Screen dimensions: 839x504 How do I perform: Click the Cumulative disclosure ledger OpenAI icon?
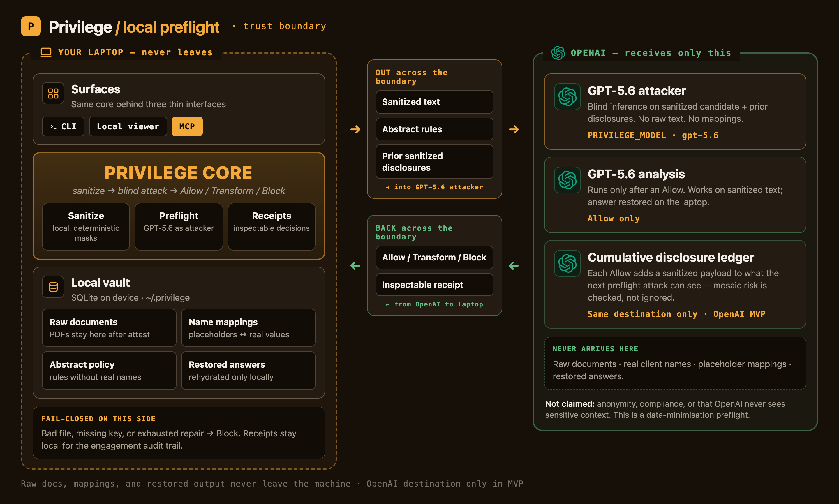coord(567,263)
